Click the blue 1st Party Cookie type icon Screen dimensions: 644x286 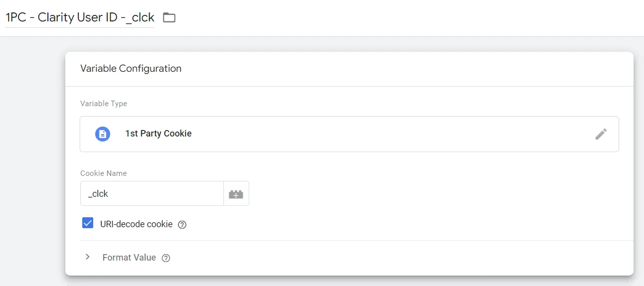coord(103,134)
